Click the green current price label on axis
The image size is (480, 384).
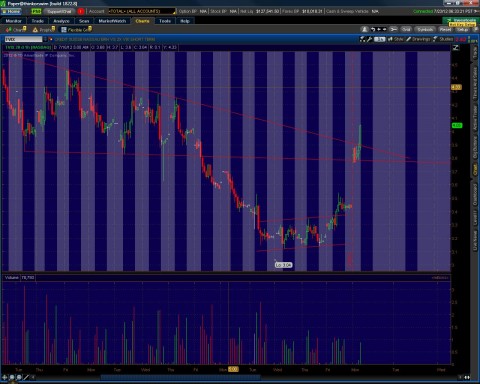pos(456,125)
